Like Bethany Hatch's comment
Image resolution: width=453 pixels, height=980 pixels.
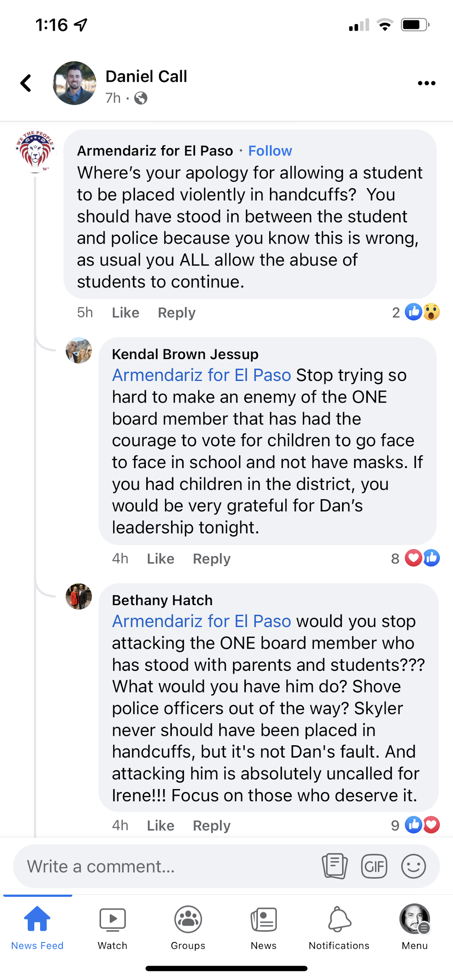pyautogui.click(x=160, y=826)
